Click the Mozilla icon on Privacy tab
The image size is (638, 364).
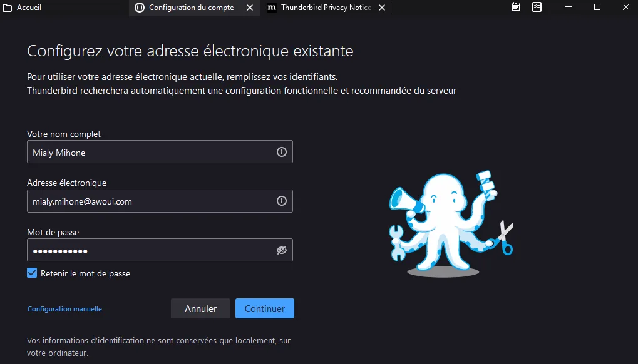(271, 8)
